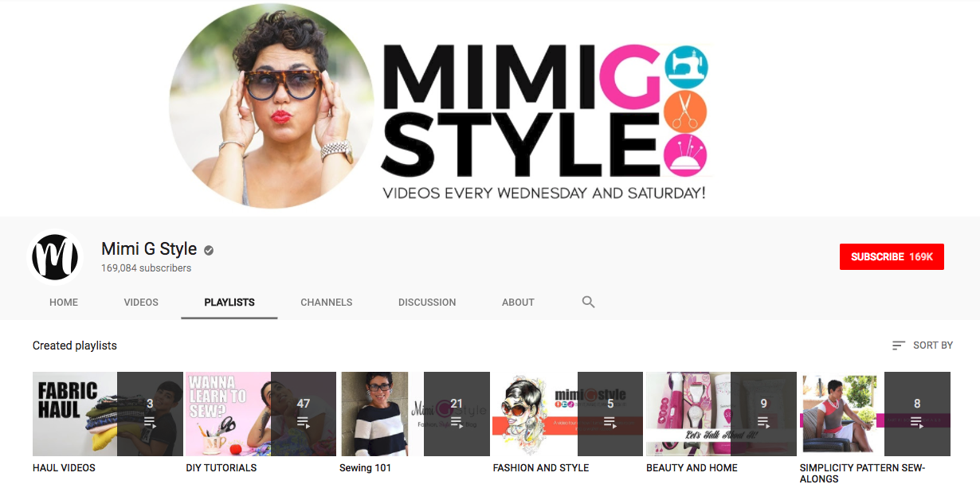Screen dimensions: 980x500
Task: Open the Sewing 101 playlist title
Action: (x=366, y=468)
